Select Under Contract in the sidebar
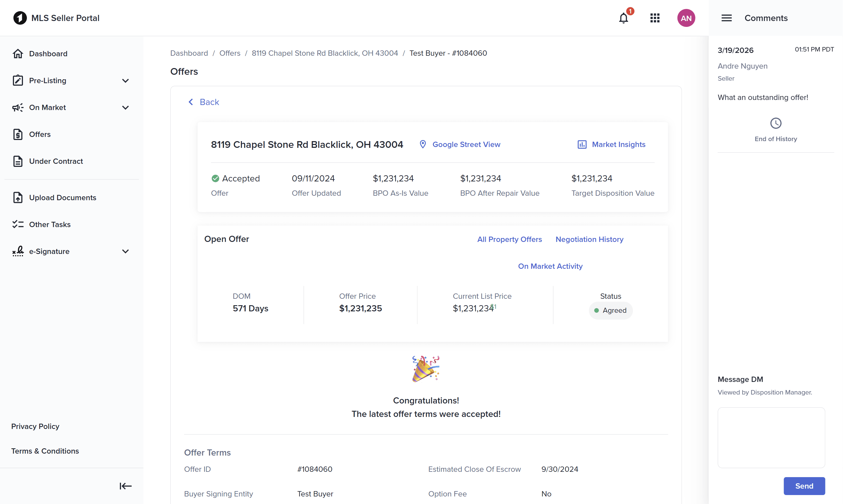This screenshot has height=504, width=843. (56, 161)
